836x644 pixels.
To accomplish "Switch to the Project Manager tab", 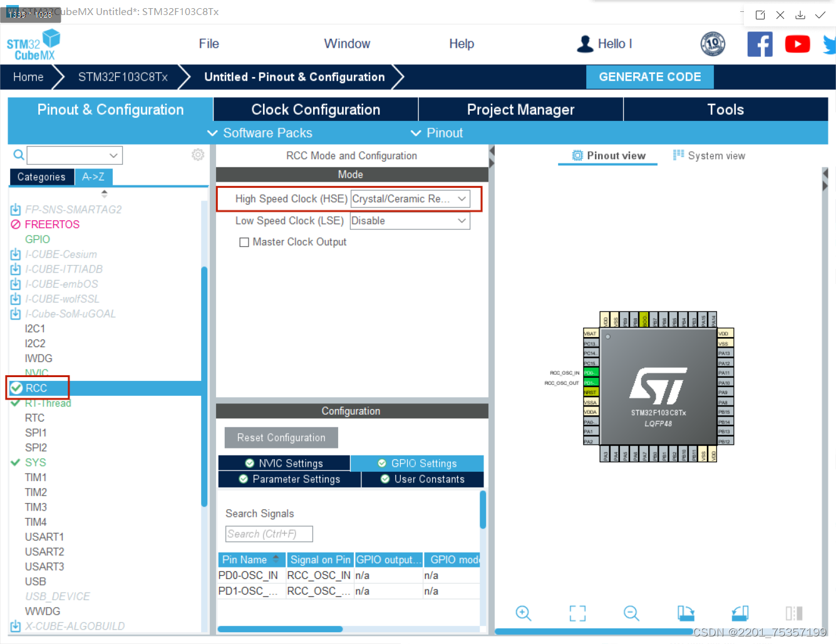I will 520,110.
